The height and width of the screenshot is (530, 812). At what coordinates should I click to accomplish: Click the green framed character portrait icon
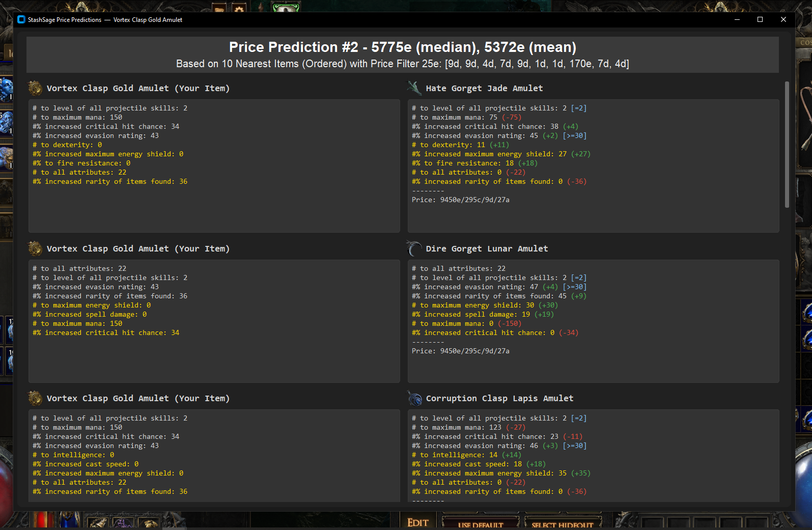click(x=286, y=7)
